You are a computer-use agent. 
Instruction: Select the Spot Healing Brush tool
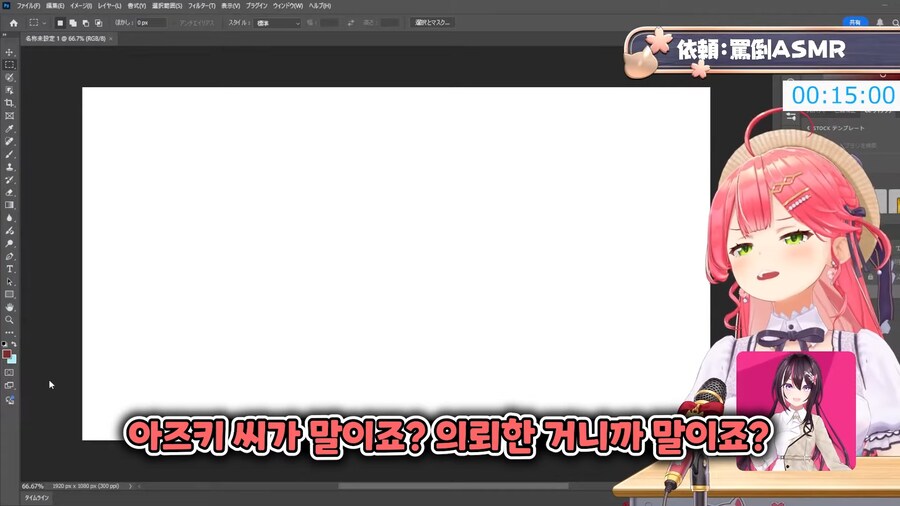coord(9,141)
